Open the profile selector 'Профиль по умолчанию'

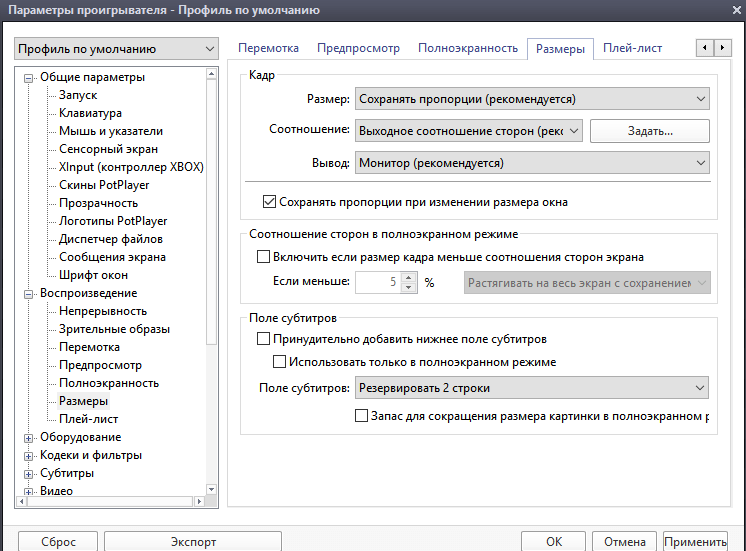pos(116,49)
